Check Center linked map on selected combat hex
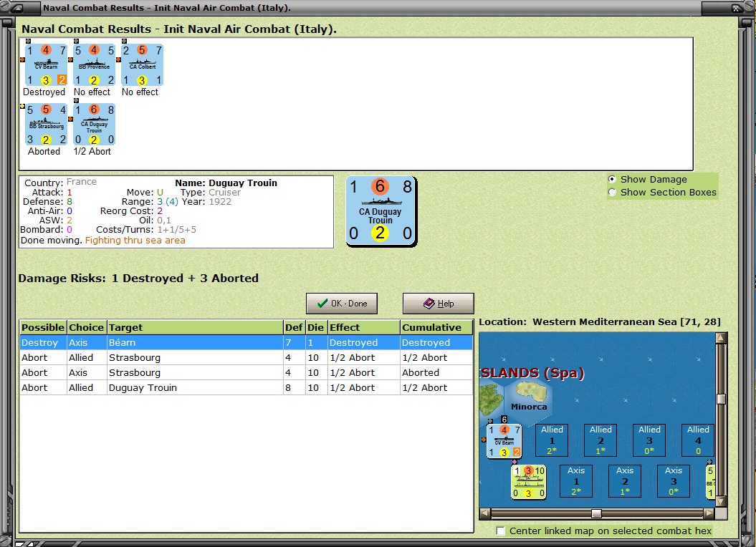 [x=500, y=531]
